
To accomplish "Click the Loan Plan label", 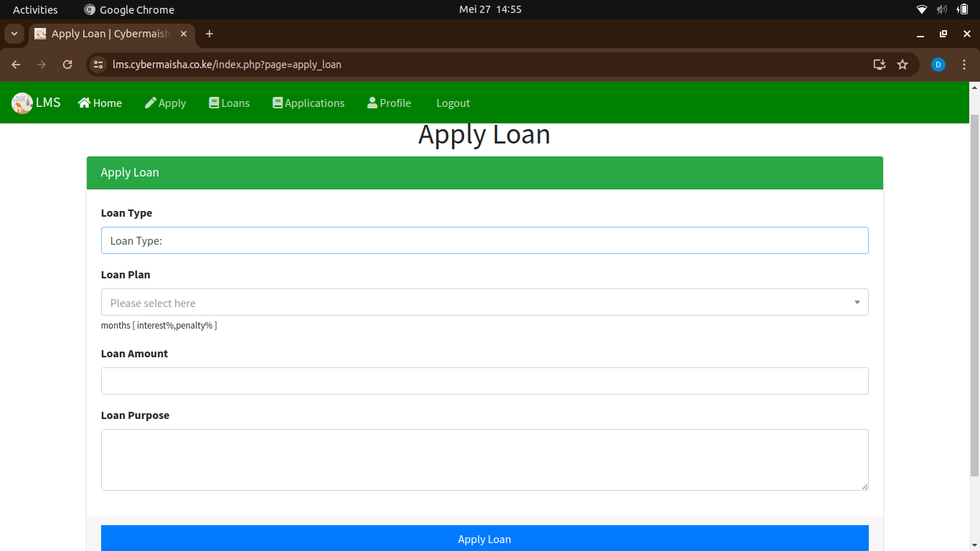I will 126,275.
